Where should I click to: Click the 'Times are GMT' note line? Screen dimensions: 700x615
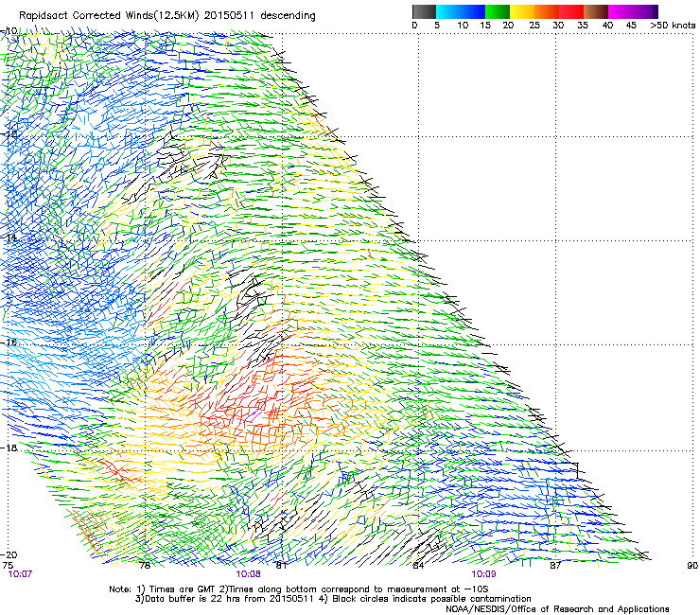click(298, 589)
